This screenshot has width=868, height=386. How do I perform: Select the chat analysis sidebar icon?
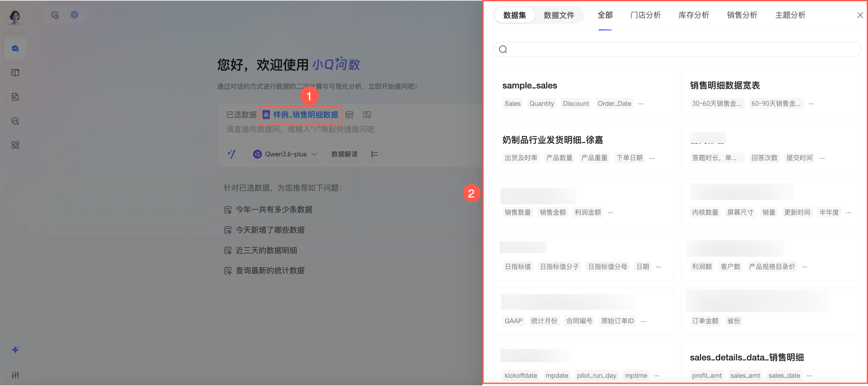(x=15, y=48)
